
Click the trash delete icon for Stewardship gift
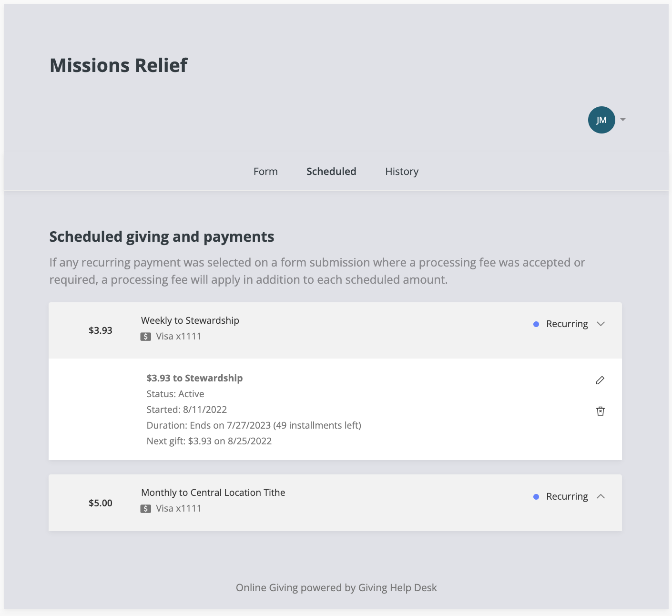pyautogui.click(x=601, y=411)
